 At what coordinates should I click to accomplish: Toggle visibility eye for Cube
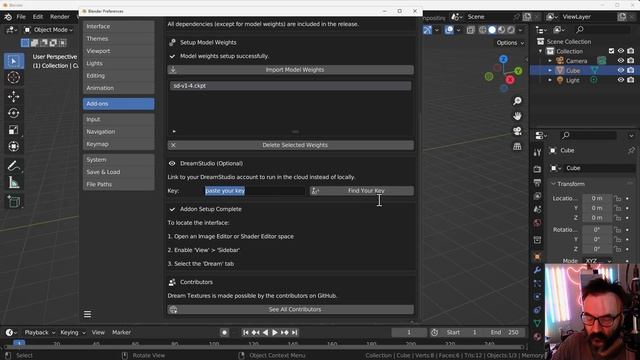click(x=621, y=70)
